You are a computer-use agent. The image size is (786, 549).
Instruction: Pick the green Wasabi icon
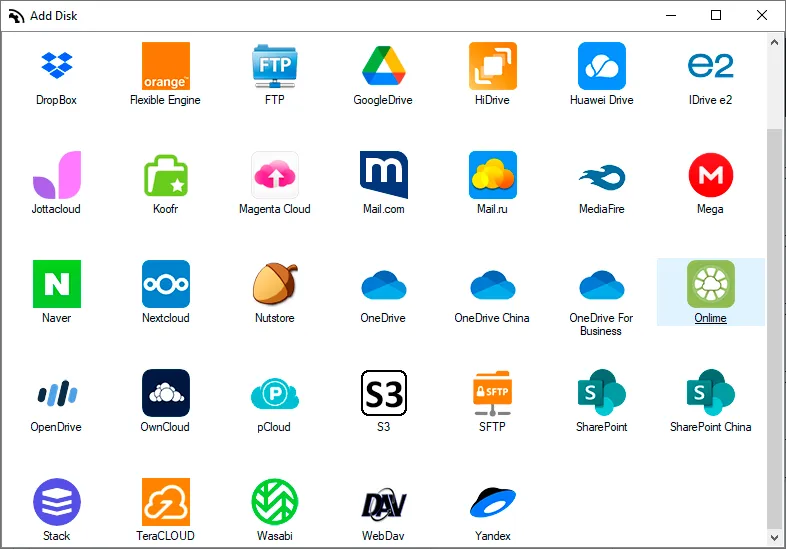(x=275, y=502)
